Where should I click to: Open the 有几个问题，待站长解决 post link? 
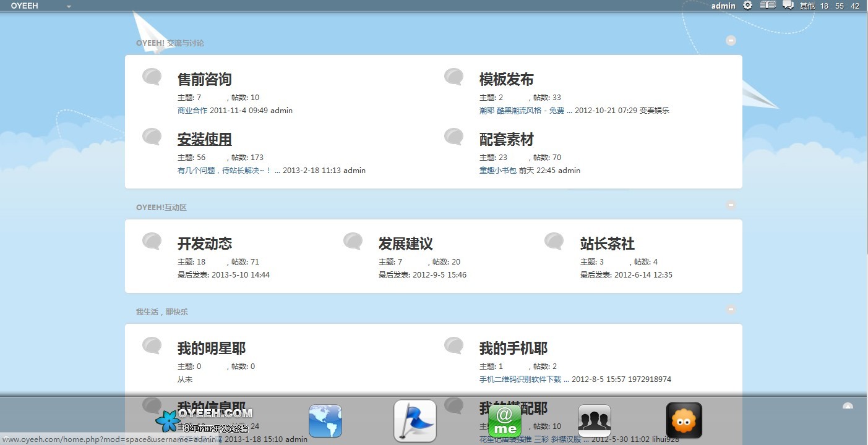[x=229, y=171]
